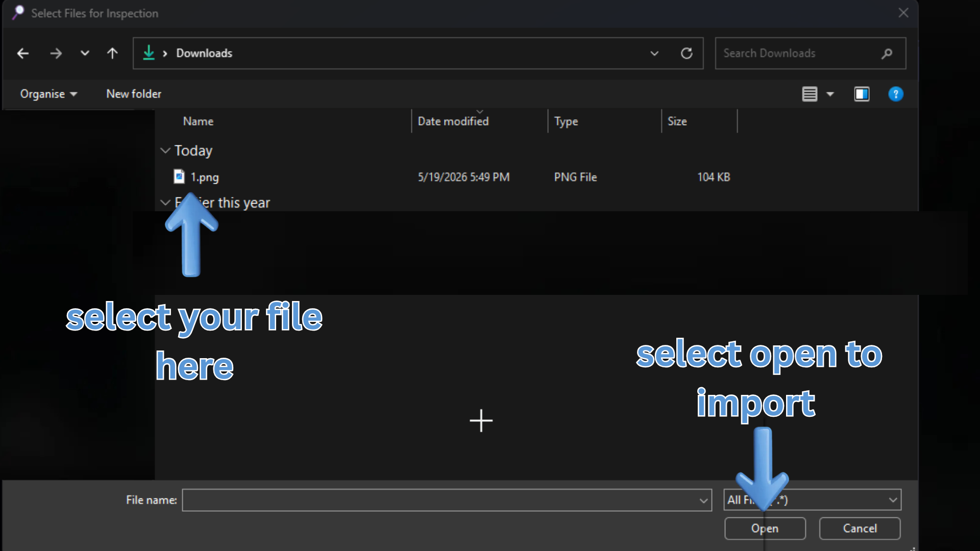Sort by the Type column
980x551 pixels.
(566, 121)
